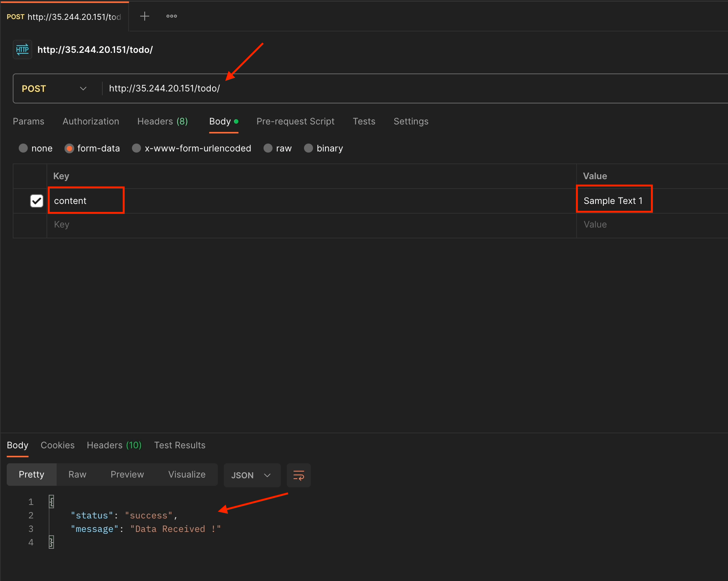
Task: Select the raw body radio button
Action: [268, 148]
